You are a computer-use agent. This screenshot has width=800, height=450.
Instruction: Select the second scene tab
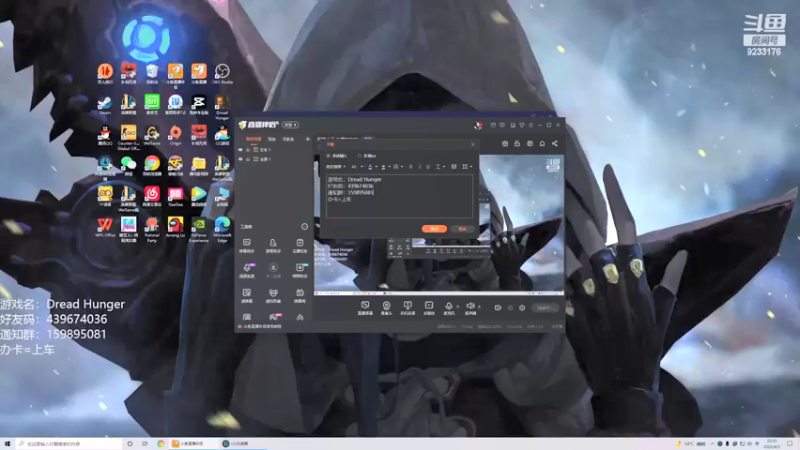[272, 139]
